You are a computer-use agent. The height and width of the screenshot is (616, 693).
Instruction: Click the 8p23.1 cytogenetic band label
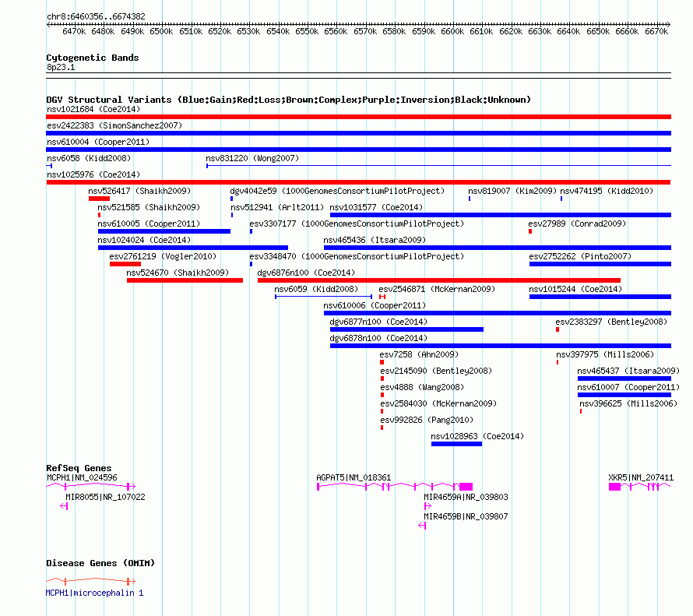point(61,67)
